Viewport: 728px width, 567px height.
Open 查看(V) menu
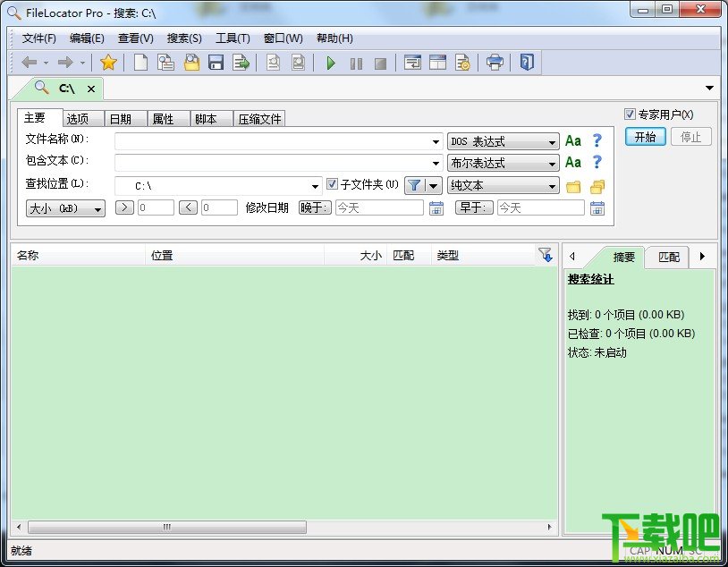[x=136, y=38]
